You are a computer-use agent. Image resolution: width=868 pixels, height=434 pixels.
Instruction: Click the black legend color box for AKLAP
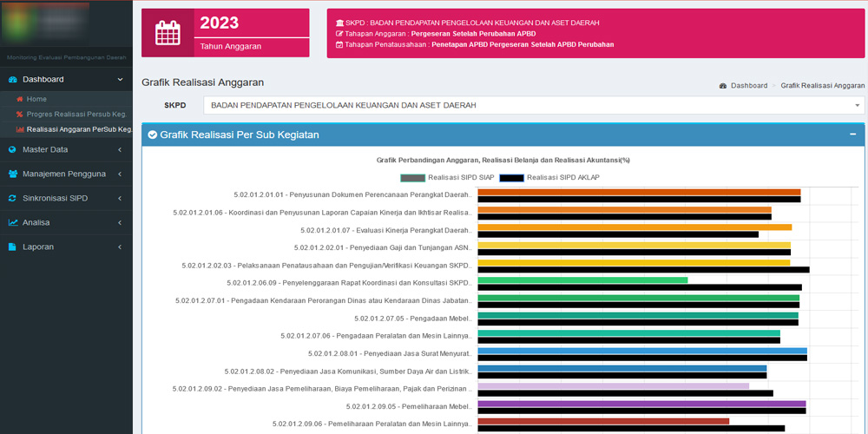coord(511,177)
